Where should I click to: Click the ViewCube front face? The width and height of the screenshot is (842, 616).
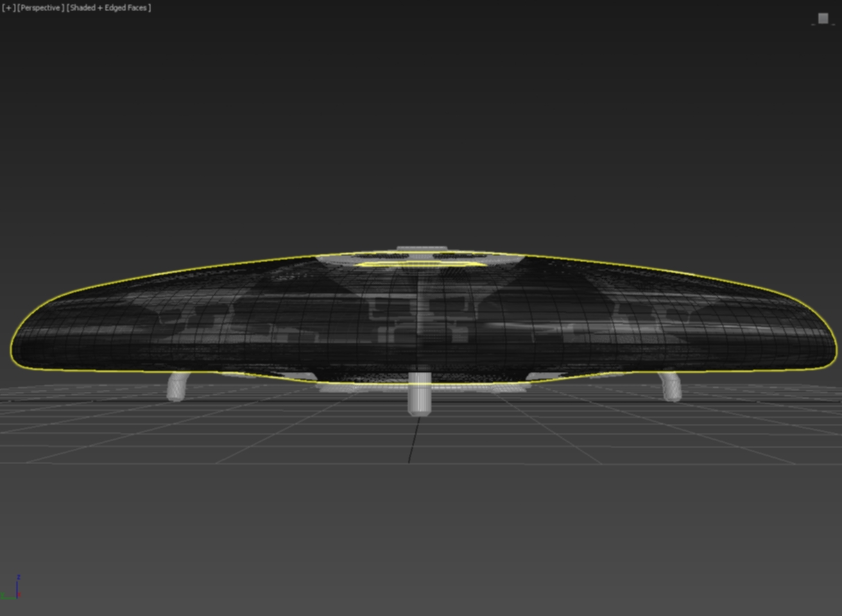823,19
